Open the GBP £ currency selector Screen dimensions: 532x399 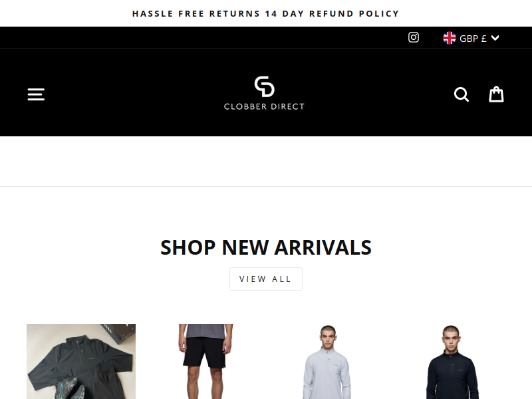coord(471,38)
